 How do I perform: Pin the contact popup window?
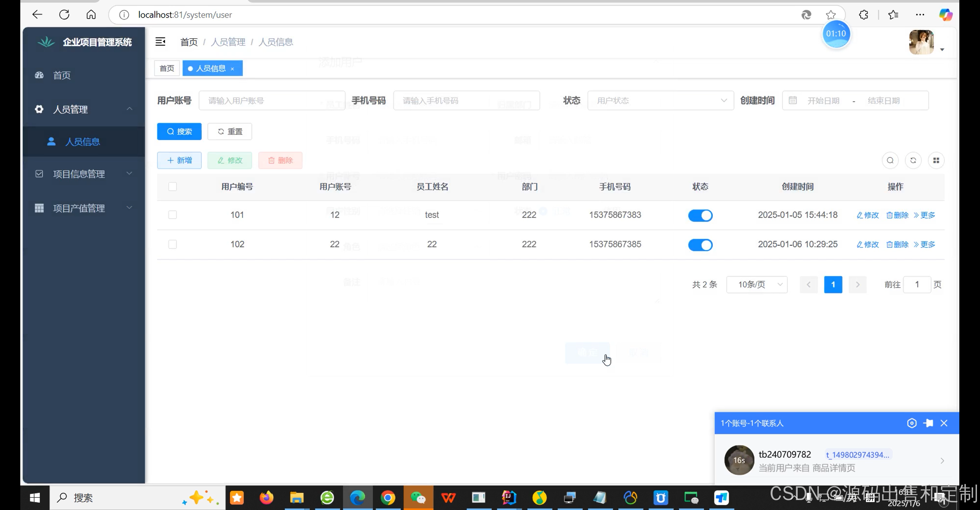[928, 423]
